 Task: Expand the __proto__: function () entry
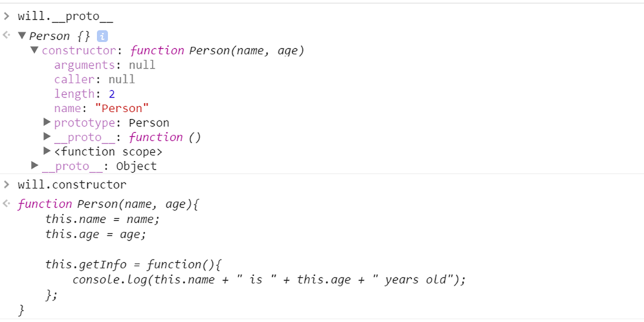pyautogui.click(x=47, y=137)
